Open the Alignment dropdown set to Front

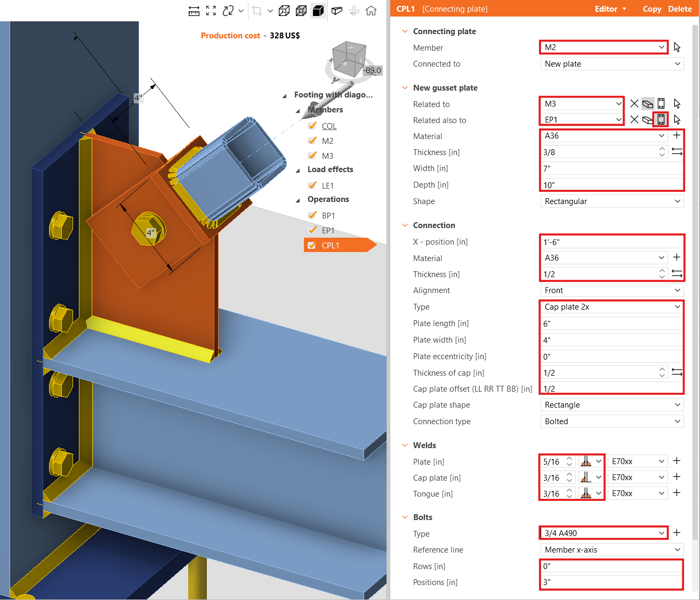(x=612, y=290)
